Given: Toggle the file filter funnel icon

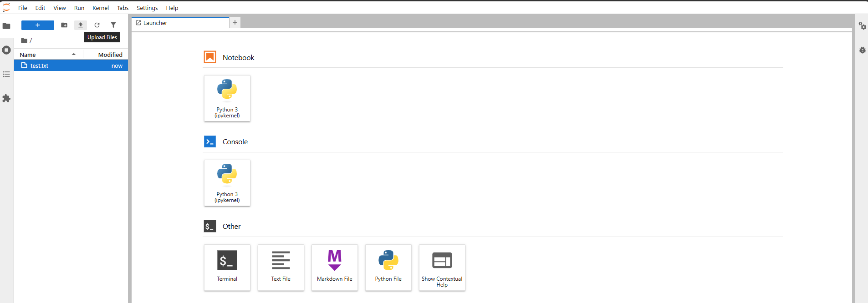Looking at the screenshot, I should pos(113,25).
